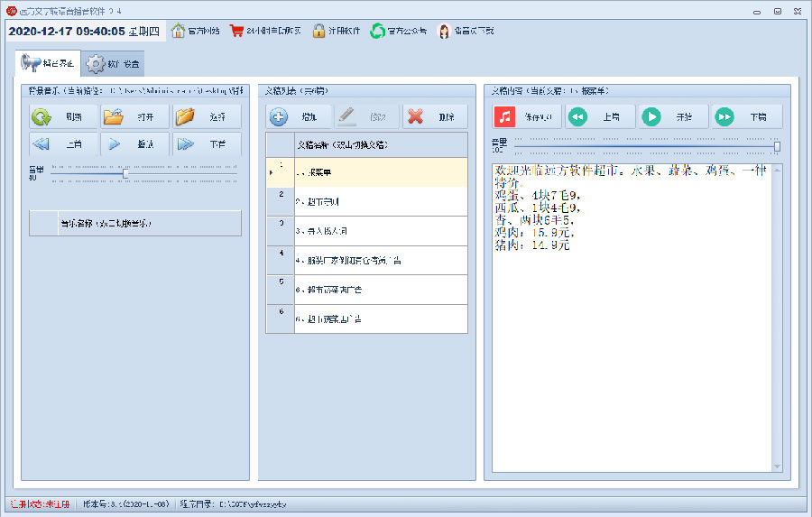This screenshot has width=812, height=517.
Task: Open the green official WeChat account icon
Action: (377, 31)
